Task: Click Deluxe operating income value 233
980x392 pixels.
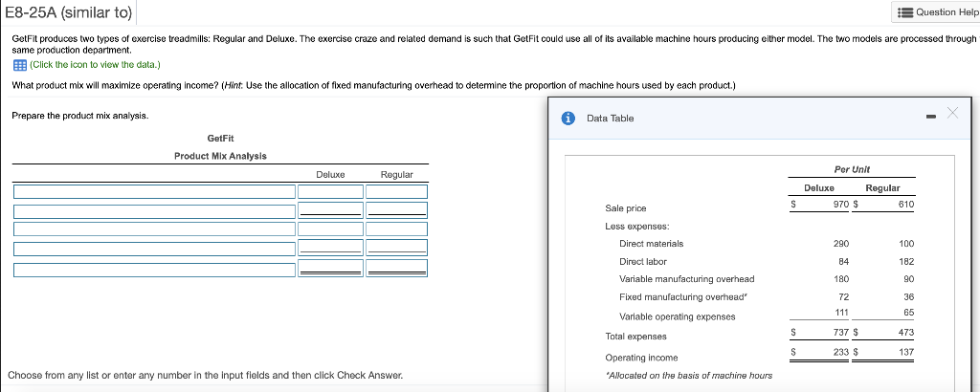Action: [x=841, y=352]
